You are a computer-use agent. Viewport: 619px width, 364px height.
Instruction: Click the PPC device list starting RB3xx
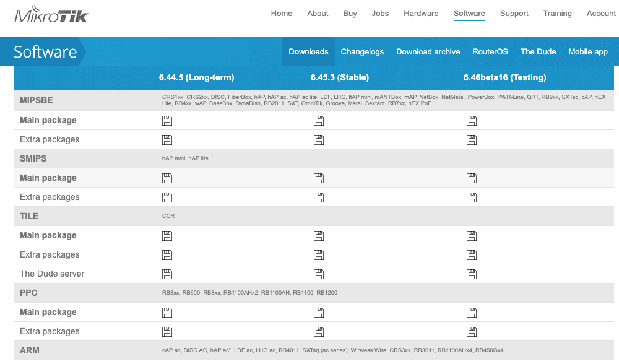(249, 293)
